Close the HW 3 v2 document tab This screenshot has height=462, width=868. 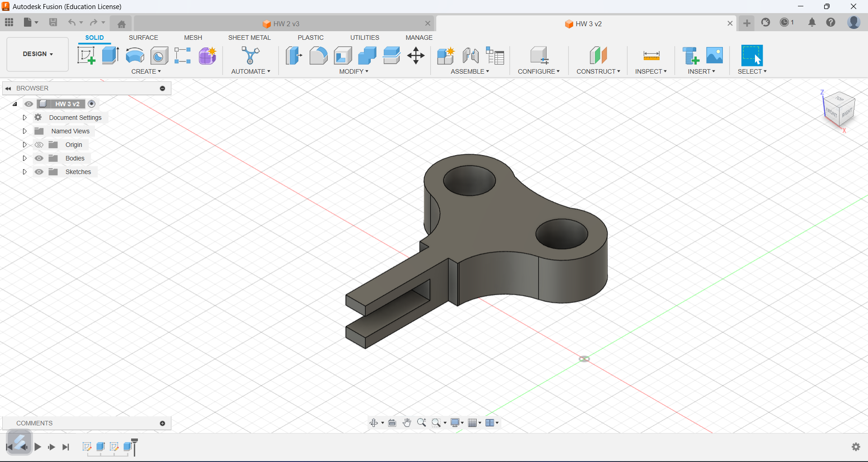pyautogui.click(x=730, y=24)
